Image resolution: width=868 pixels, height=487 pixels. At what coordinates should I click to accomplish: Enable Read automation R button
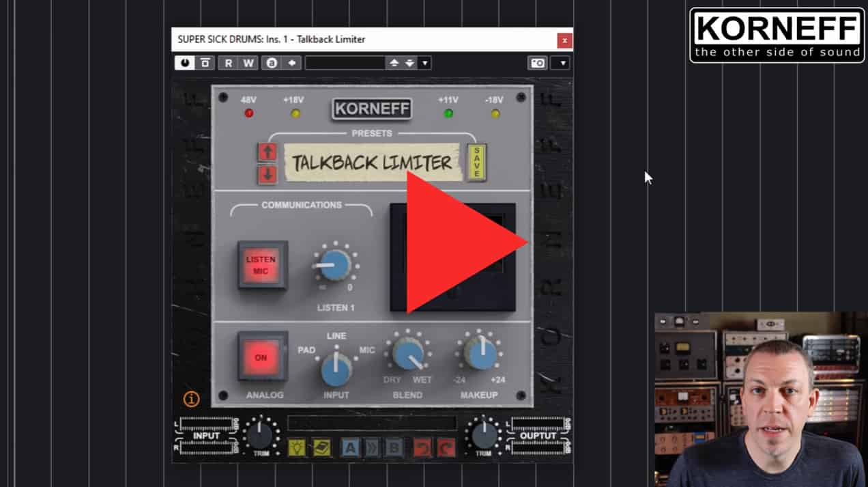click(229, 63)
